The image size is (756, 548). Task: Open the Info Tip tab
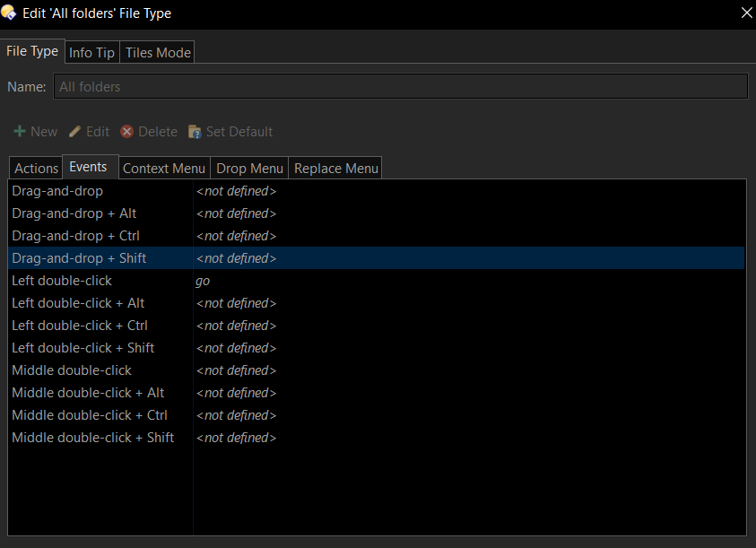[x=91, y=53]
